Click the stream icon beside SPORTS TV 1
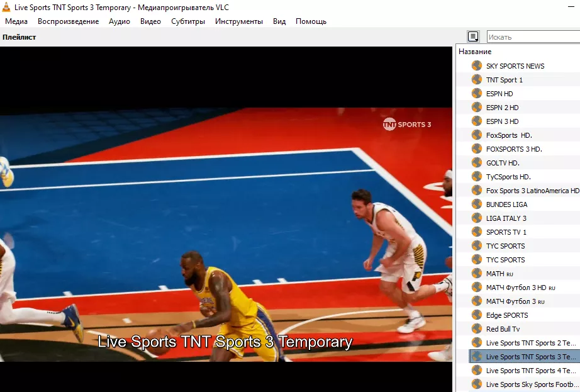The height and width of the screenshot is (392, 580). (x=477, y=232)
